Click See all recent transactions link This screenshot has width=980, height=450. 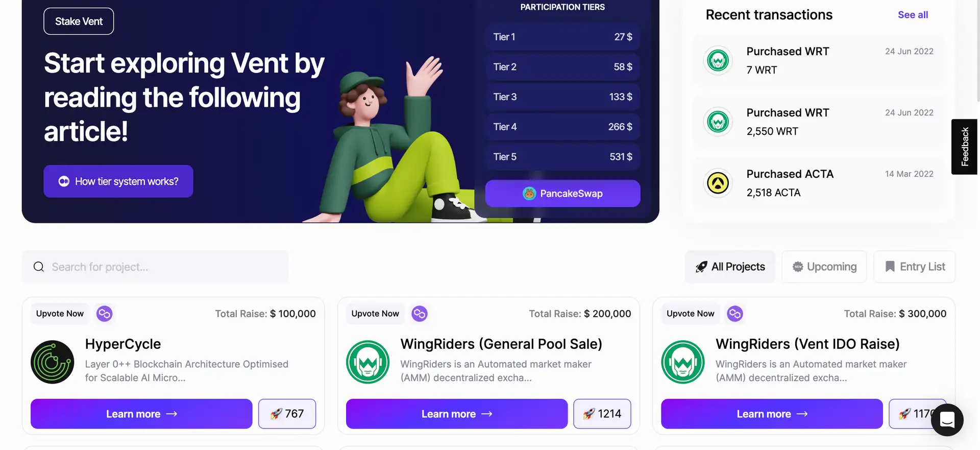click(913, 15)
